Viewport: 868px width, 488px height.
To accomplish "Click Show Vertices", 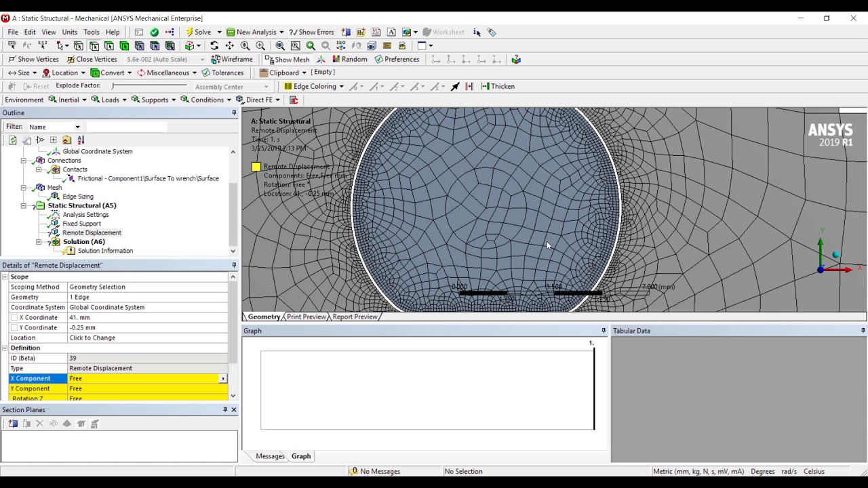I will (33, 59).
